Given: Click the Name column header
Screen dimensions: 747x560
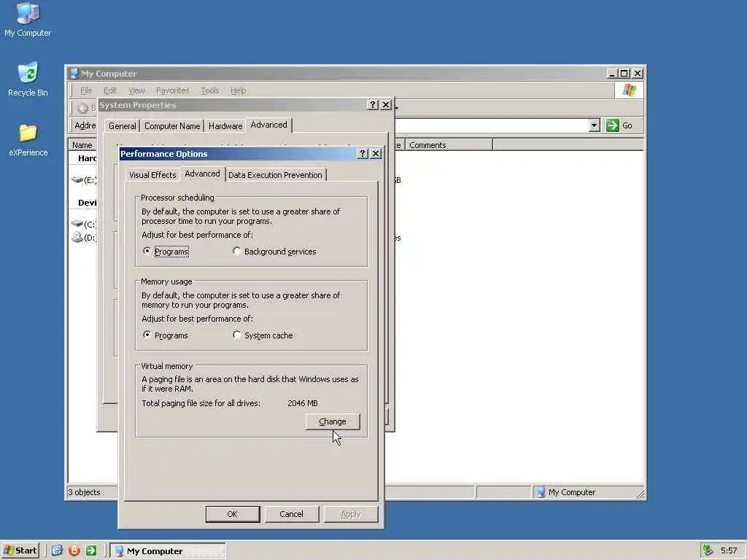Looking at the screenshot, I should (82, 145).
